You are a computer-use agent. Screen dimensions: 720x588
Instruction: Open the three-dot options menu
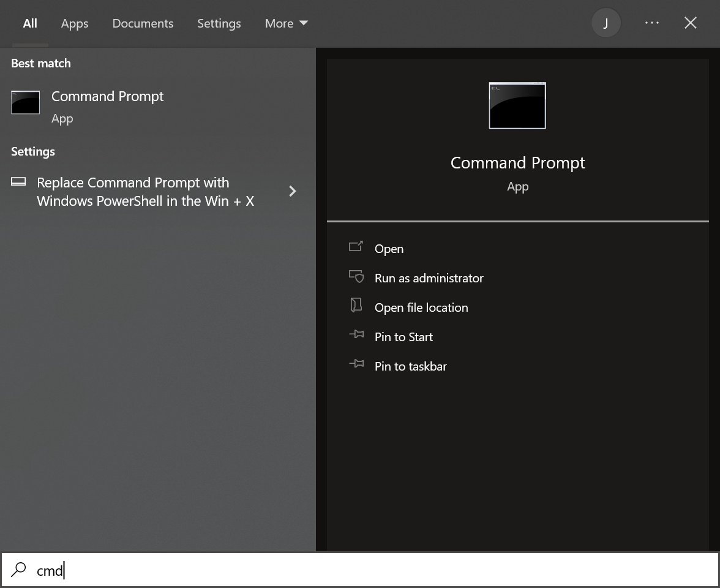tap(651, 23)
